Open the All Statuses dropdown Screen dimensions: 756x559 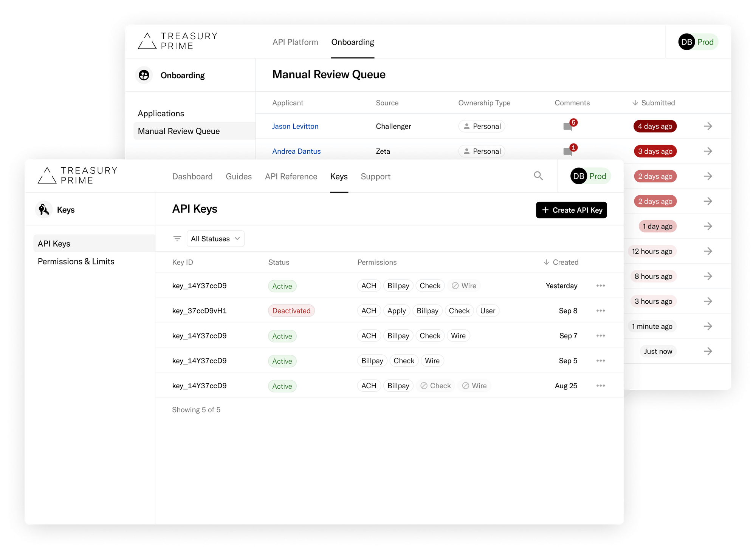point(215,238)
